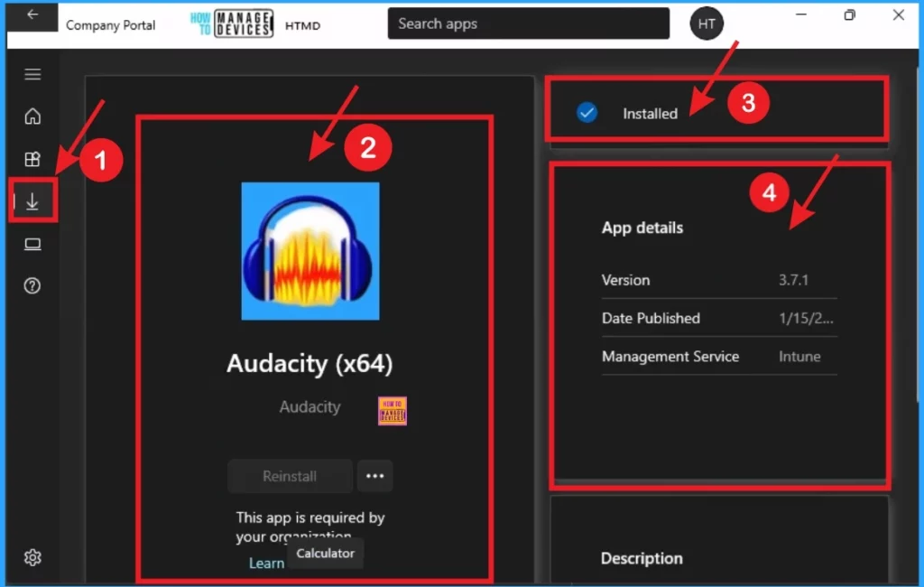This screenshot has height=587, width=924.
Task: Open Help & support question mark icon
Action: [32, 286]
